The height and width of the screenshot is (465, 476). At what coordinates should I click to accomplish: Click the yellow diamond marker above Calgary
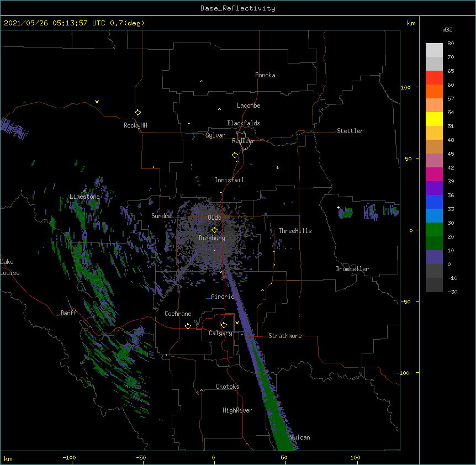pyautogui.click(x=224, y=325)
